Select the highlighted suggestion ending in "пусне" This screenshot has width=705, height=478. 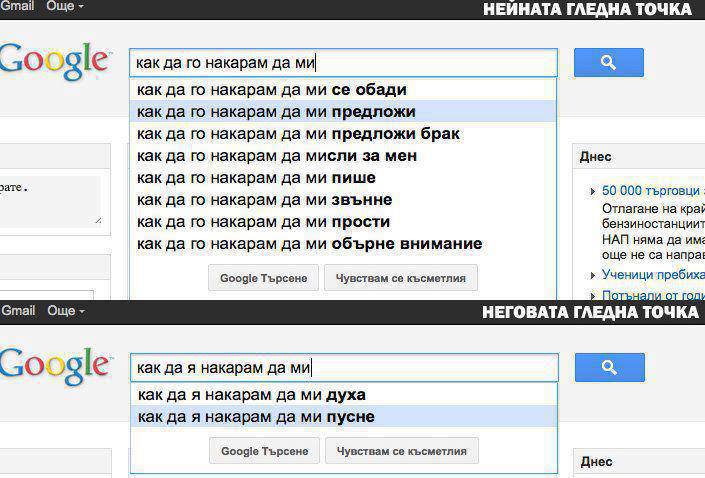[344, 417]
